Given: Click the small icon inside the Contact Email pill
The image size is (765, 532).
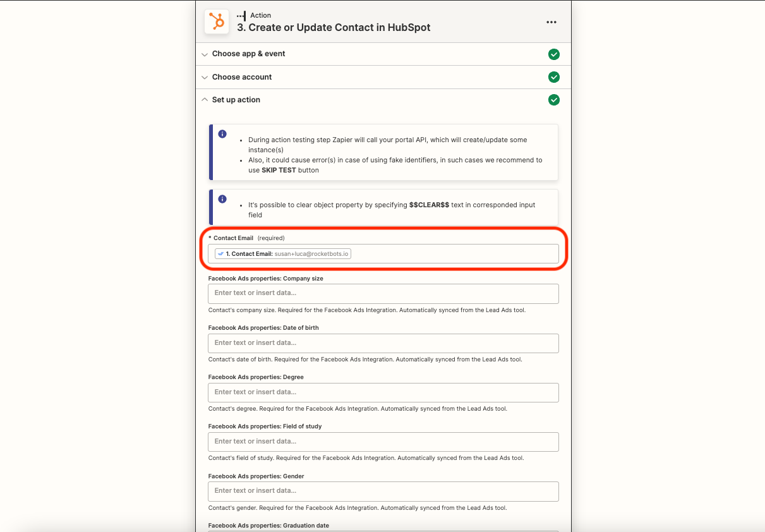Looking at the screenshot, I should [x=220, y=253].
